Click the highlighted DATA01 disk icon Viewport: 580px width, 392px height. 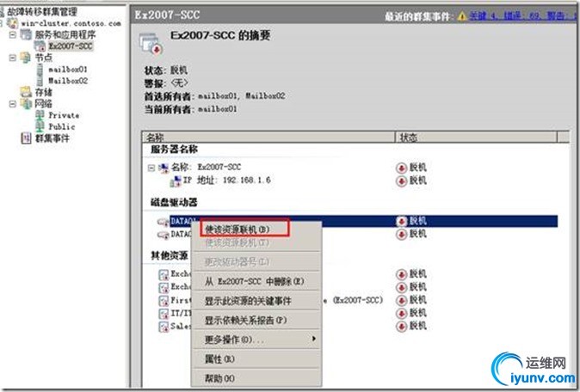[164, 222]
